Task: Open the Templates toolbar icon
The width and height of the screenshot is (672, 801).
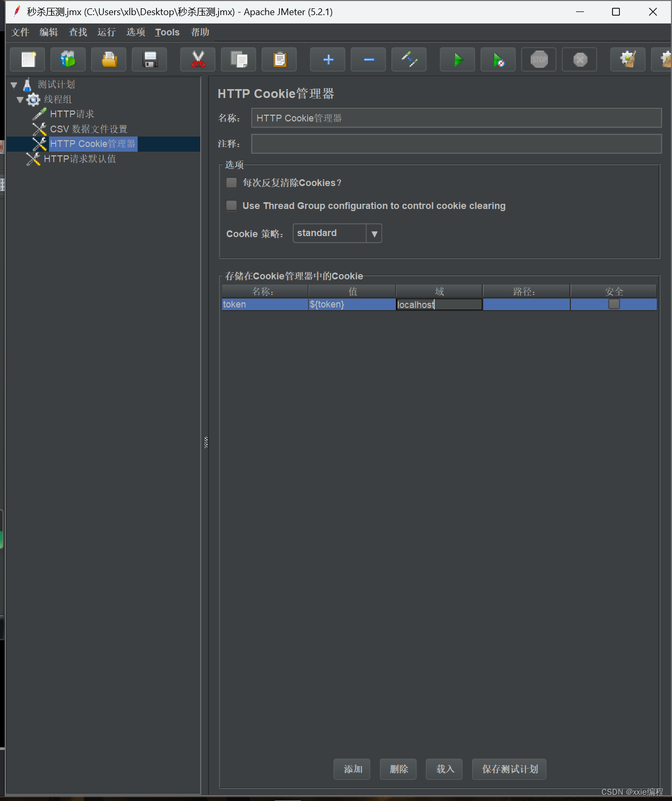Action: 68,59
